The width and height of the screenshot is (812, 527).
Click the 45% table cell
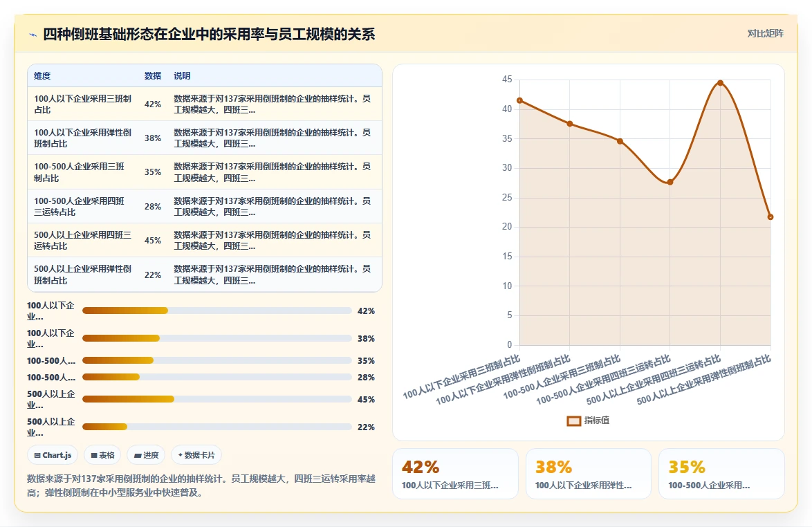(153, 240)
